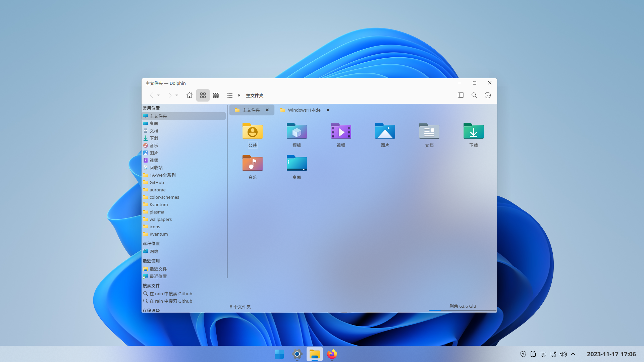The image size is (644, 362).
Task: Close the 主文件夹 tab
Action: (267, 110)
